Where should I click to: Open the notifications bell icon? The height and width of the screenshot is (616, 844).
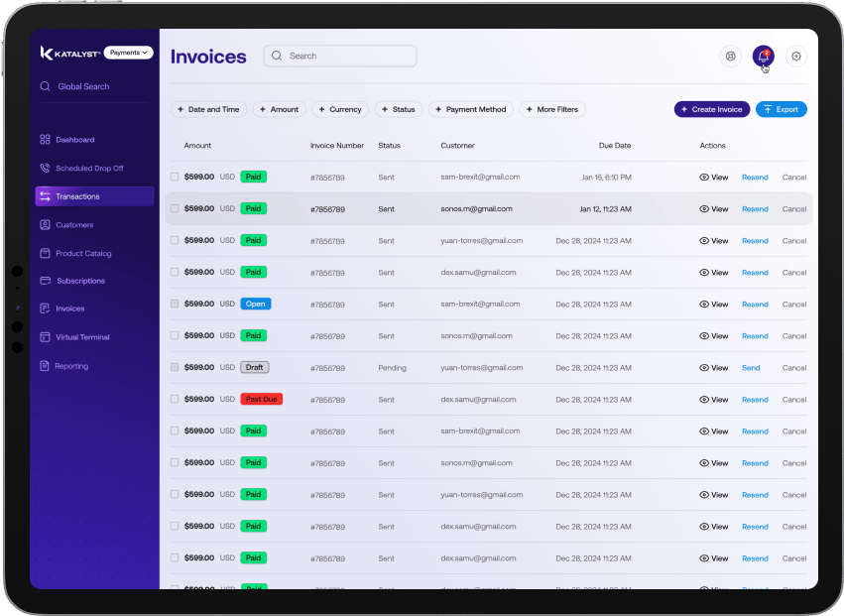point(762,57)
